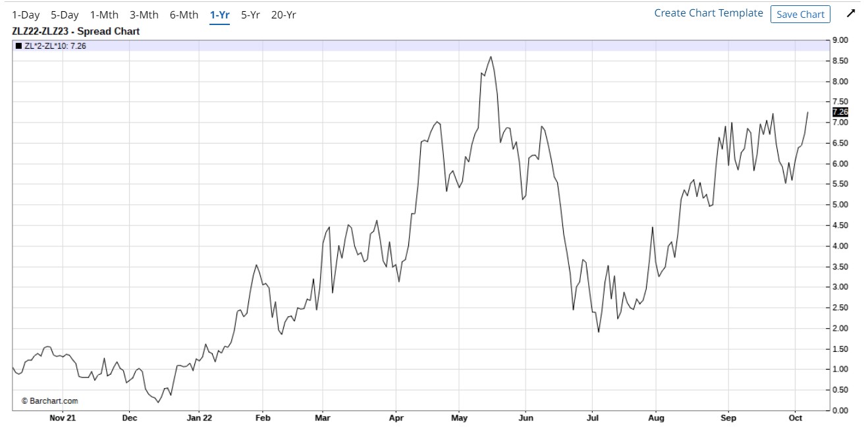Viewport: 868px width, 448px height.
Task: Click the Save Chart button
Action: click(800, 14)
